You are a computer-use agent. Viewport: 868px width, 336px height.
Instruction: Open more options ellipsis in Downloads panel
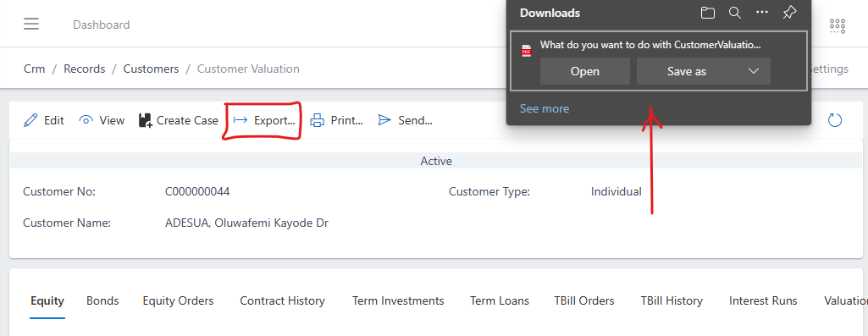[762, 12]
